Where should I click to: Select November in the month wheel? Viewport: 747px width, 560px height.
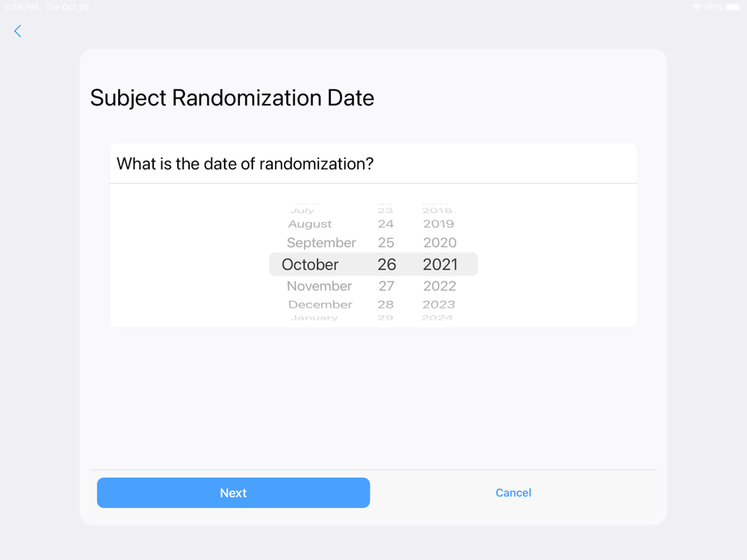point(319,286)
